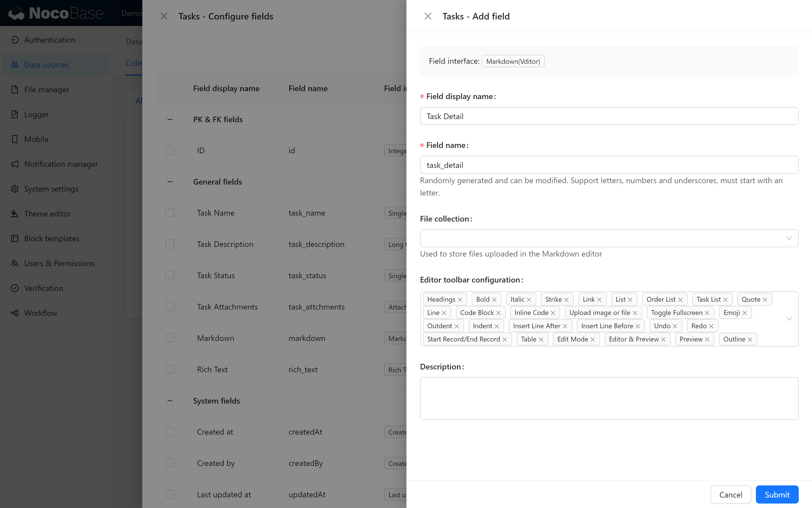Viewport: 812px width, 508px height.
Task: Remove the Insert Line After tag
Action: point(565,326)
